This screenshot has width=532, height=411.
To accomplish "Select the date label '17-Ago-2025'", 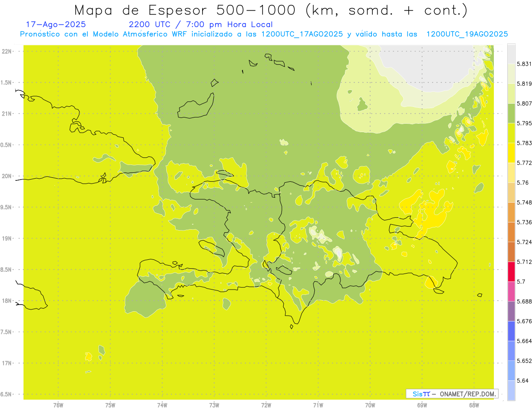I will pyautogui.click(x=55, y=24).
